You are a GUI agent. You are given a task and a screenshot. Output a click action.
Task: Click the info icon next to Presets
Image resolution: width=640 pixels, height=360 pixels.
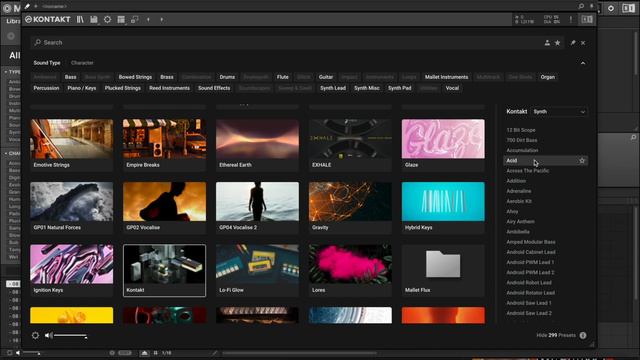(x=583, y=335)
